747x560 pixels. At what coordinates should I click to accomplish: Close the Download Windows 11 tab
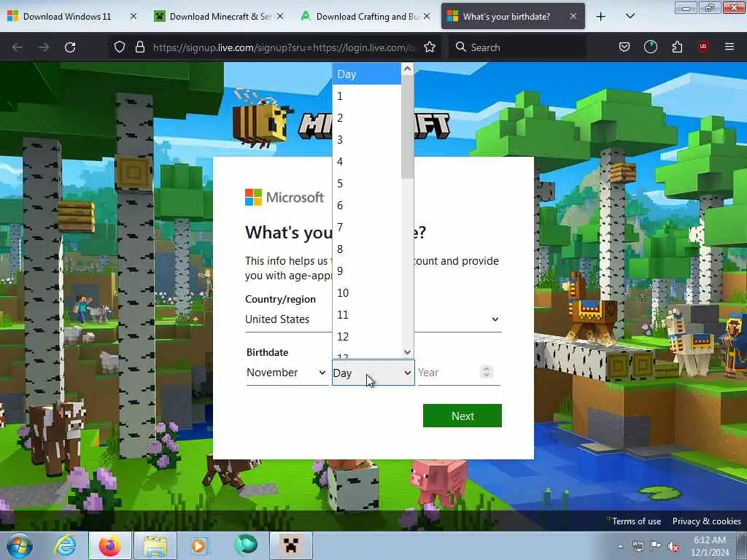133,17
